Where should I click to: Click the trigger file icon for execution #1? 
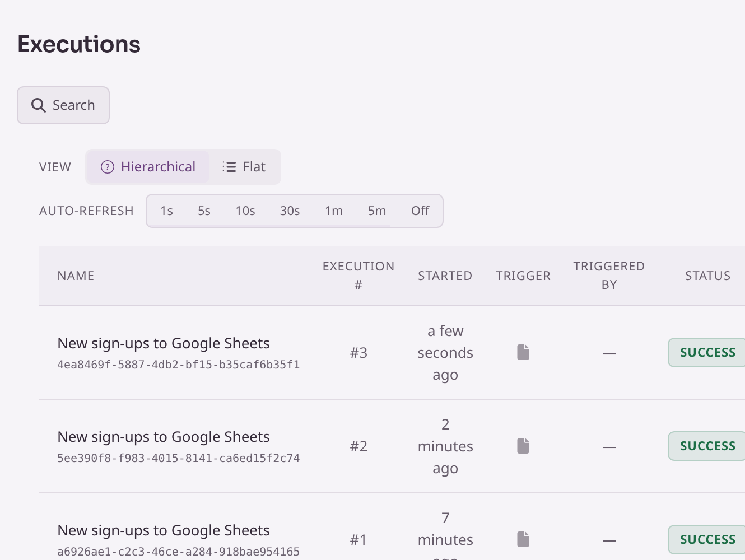click(x=523, y=539)
